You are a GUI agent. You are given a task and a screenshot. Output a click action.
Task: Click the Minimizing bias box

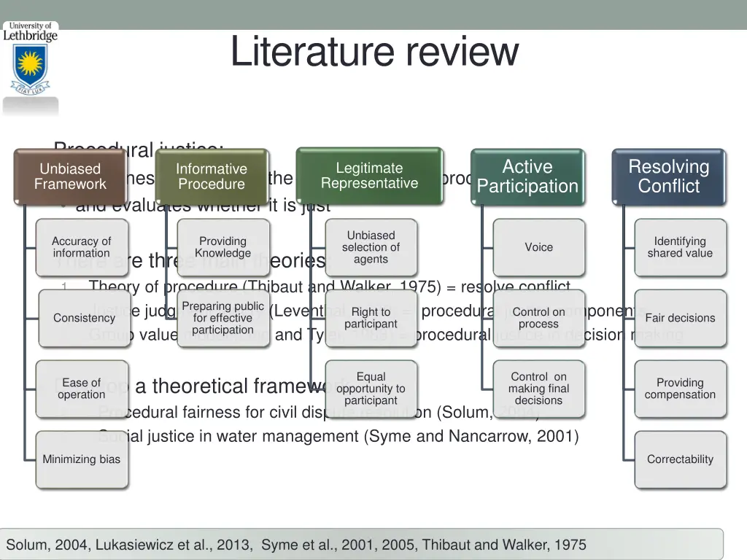point(82,459)
